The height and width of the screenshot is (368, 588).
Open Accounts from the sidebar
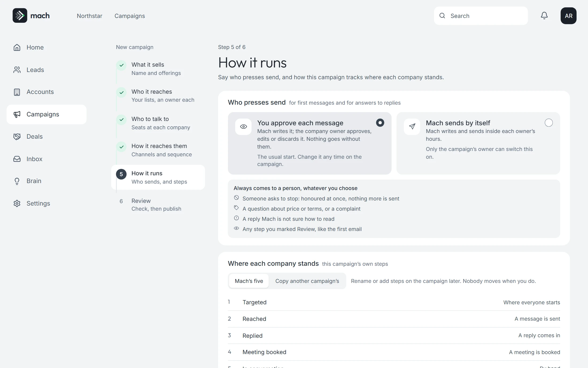(47, 92)
